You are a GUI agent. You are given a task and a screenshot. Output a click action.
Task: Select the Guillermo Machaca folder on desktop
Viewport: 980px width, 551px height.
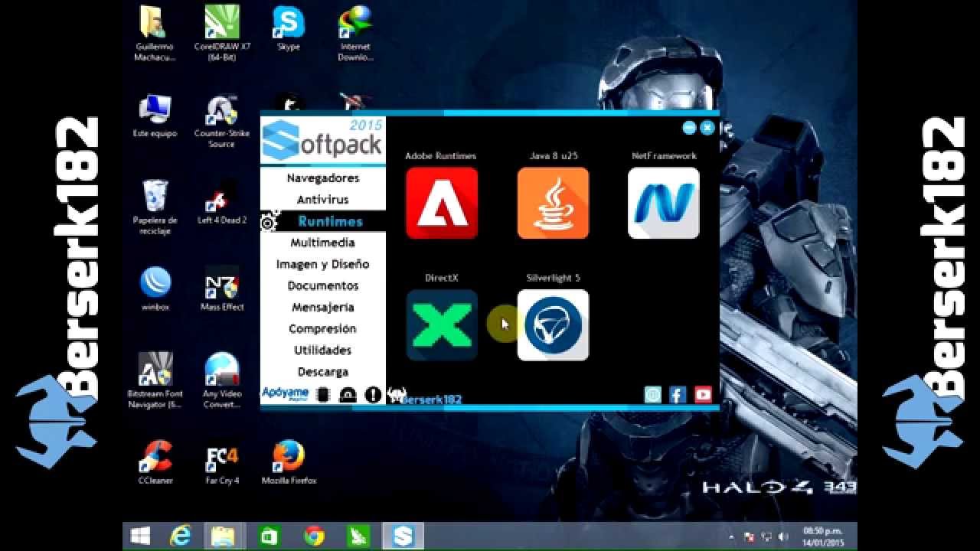click(x=154, y=34)
